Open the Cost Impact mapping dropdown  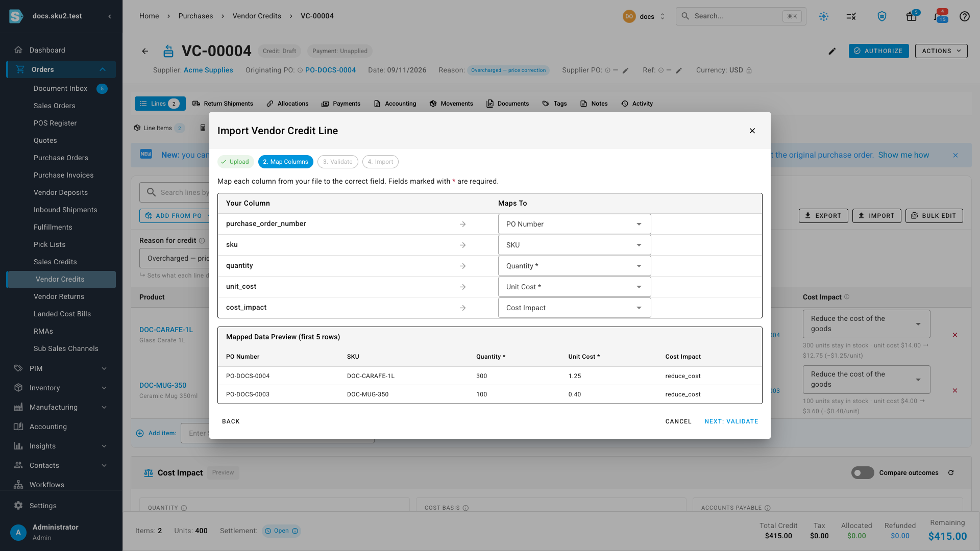point(574,308)
